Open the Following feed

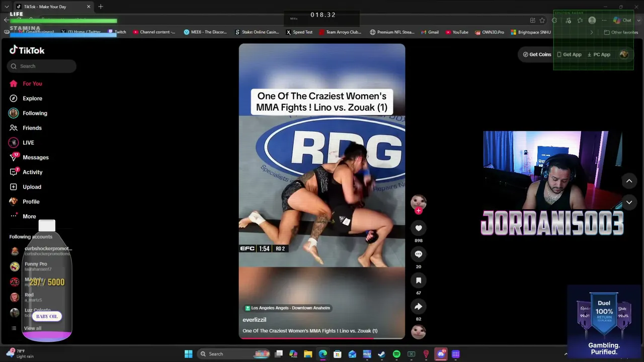point(28,113)
